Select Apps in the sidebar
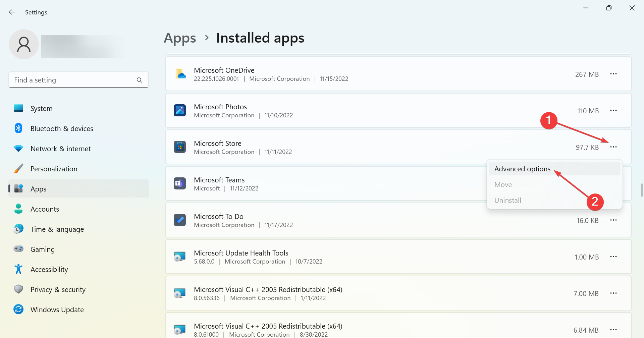Screen dimensions: 644x338 (78, 189)
